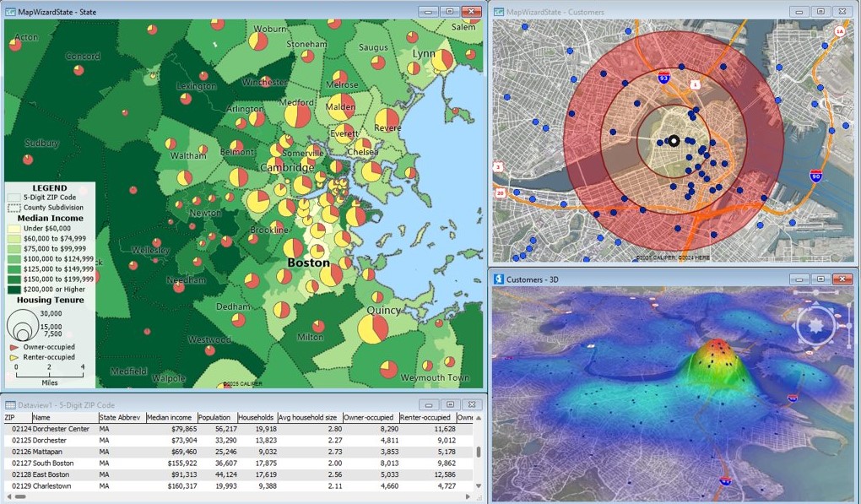Click the Under $60,000 legend color swatch

pos(11,229)
